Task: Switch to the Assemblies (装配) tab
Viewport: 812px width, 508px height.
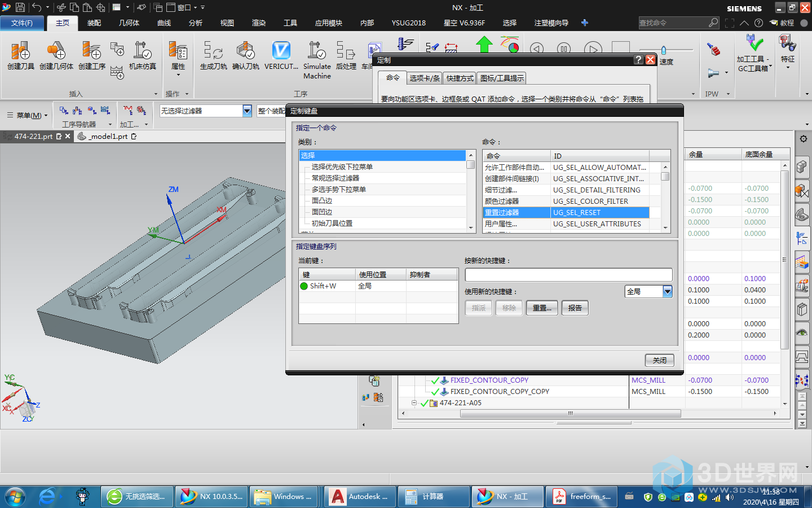Action: point(94,23)
